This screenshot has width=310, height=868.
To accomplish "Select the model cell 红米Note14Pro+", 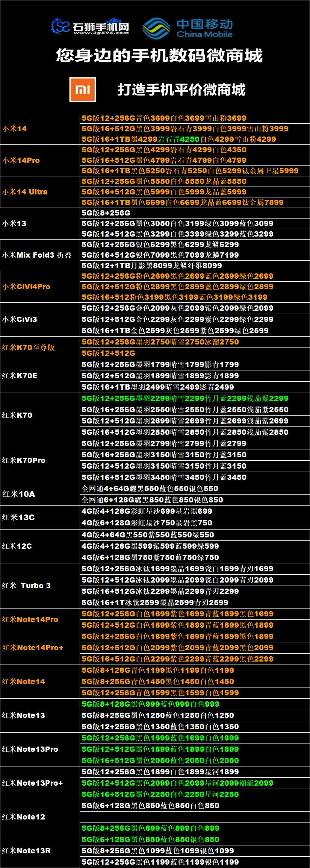I will pos(40,648).
